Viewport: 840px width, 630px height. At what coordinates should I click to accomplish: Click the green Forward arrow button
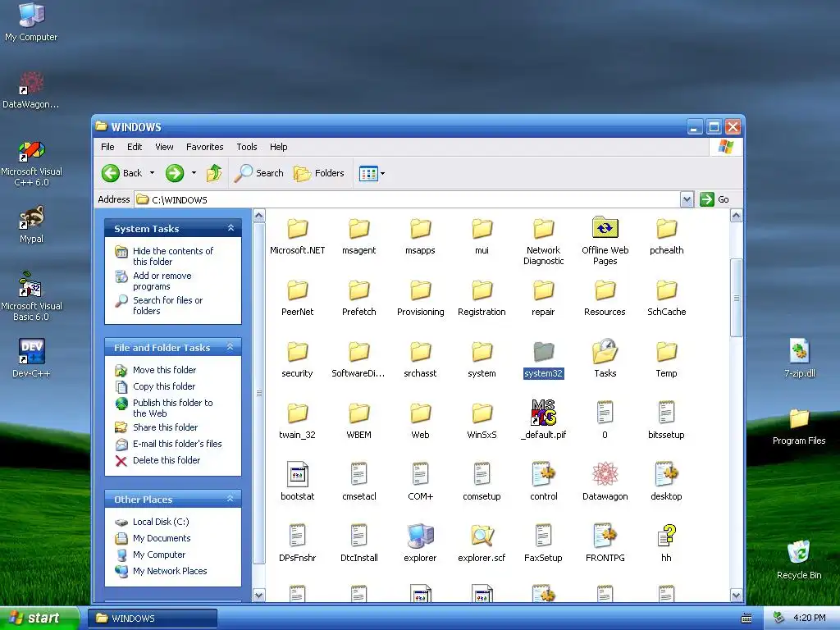(x=175, y=173)
